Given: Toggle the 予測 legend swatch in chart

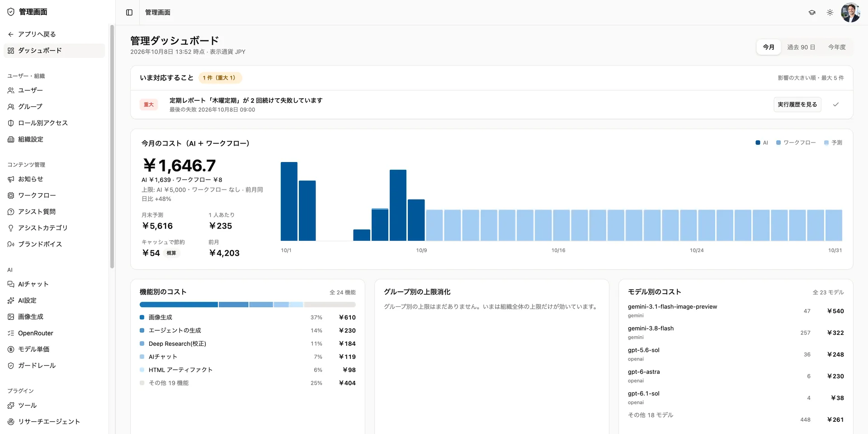Looking at the screenshot, I should click(x=826, y=143).
